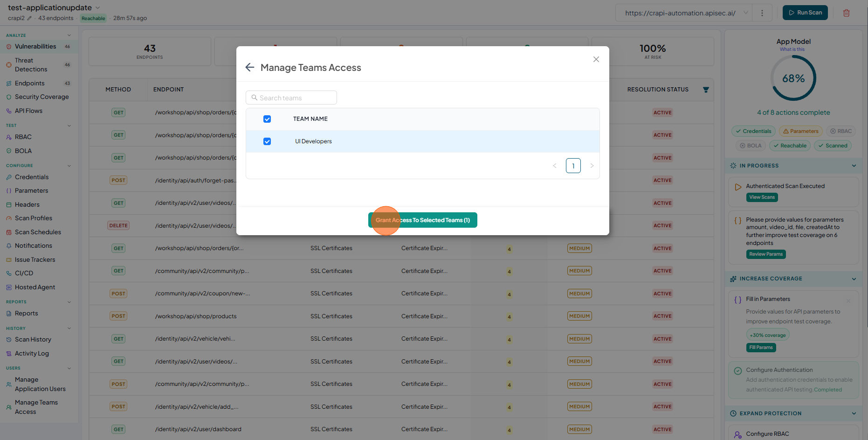Click the Credentials status chip
Image resolution: width=868 pixels, height=440 pixels.
(x=753, y=131)
